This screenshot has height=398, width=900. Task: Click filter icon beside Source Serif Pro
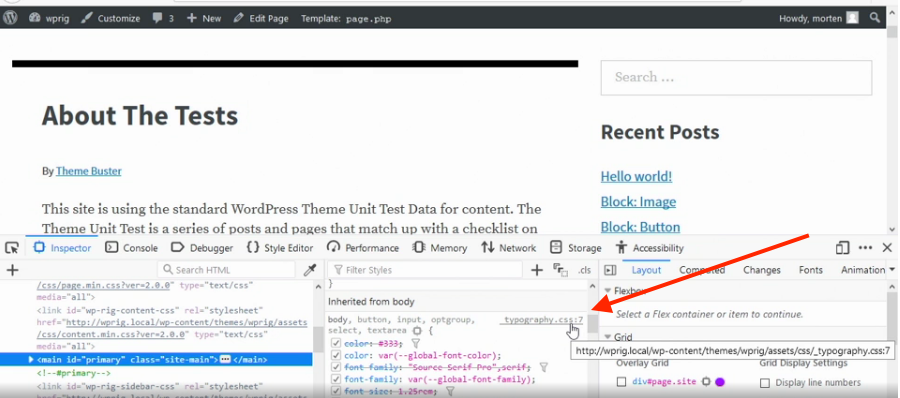[x=544, y=367]
